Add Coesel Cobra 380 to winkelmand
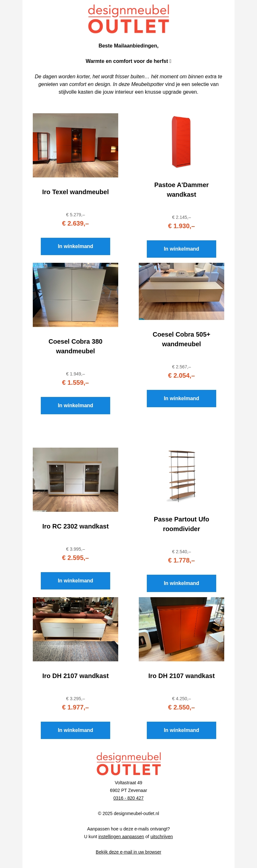The width and height of the screenshot is (257, 868). pyautogui.click(x=75, y=405)
